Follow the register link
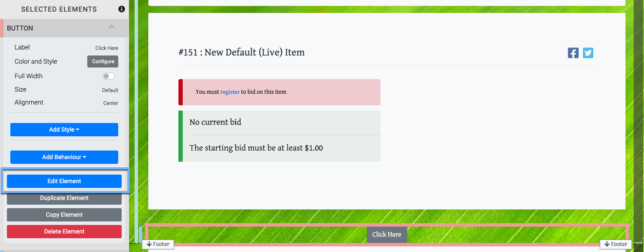Image resolution: width=644 pixels, height=252 pixels. (x=230, y=92)
